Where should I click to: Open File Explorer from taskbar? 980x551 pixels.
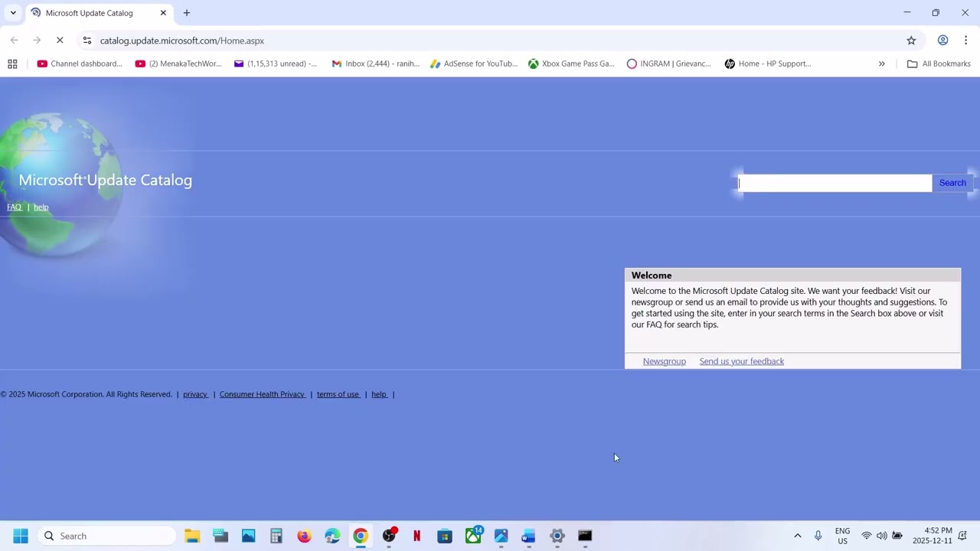pos(192,536)
